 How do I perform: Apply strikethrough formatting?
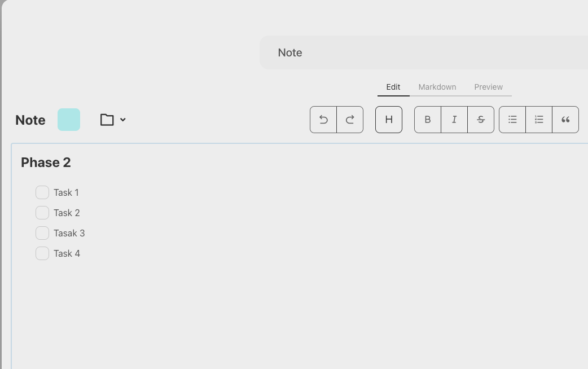481,120
